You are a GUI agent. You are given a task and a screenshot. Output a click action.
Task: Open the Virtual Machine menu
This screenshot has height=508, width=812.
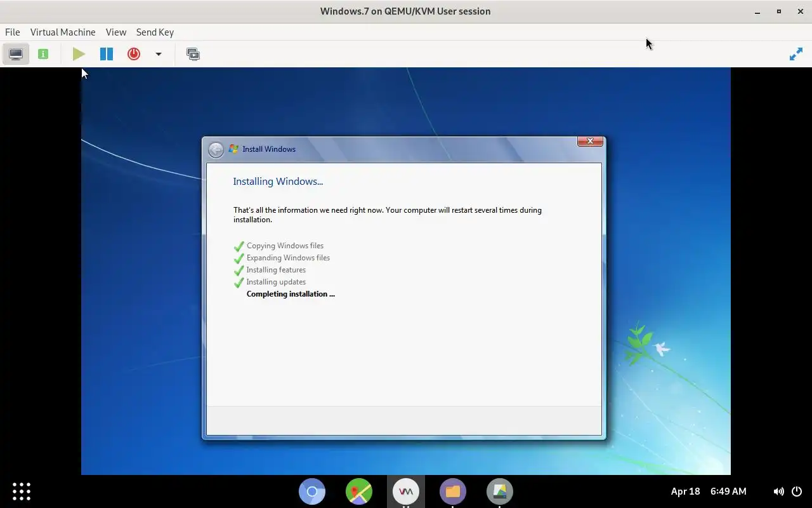point(63,32)
